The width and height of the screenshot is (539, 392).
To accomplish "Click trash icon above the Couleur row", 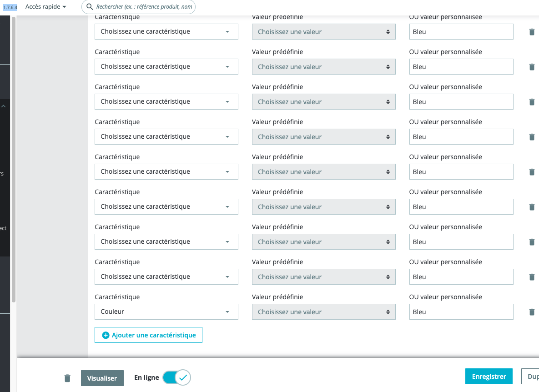I will pyautogui.click(x=532, y=277).
